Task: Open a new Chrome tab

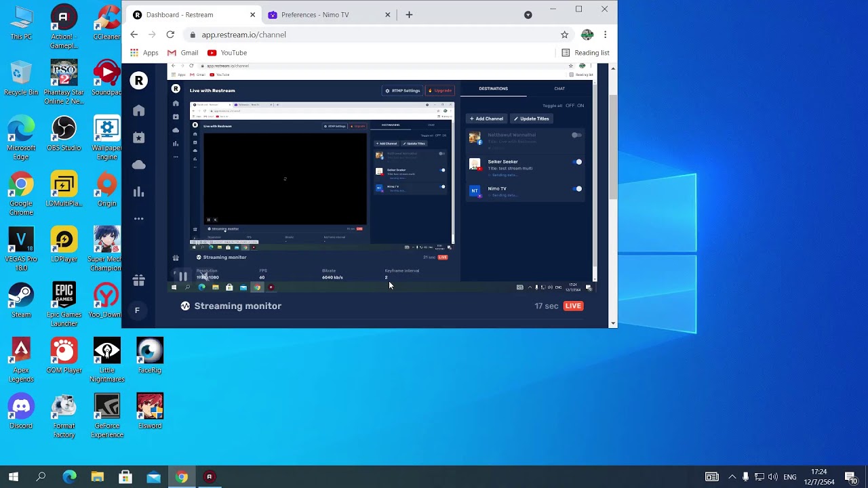Action: 409,14
